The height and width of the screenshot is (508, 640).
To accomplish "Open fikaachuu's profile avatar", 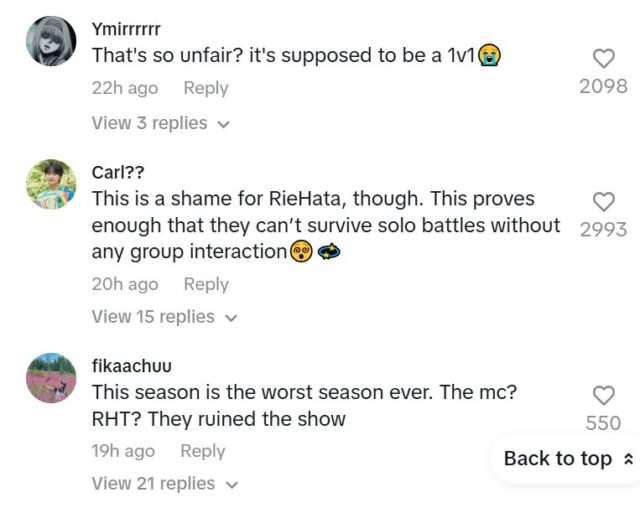I will [51, 378].
